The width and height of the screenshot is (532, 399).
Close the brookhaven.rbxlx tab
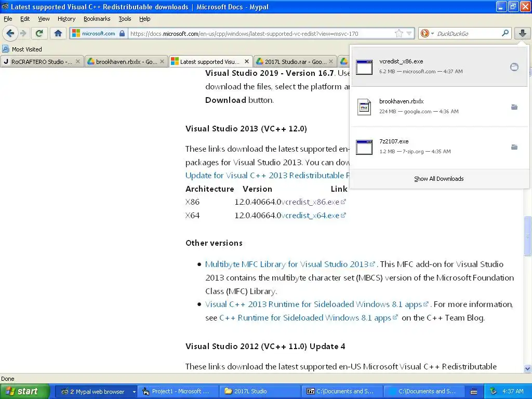coord(162,61)
